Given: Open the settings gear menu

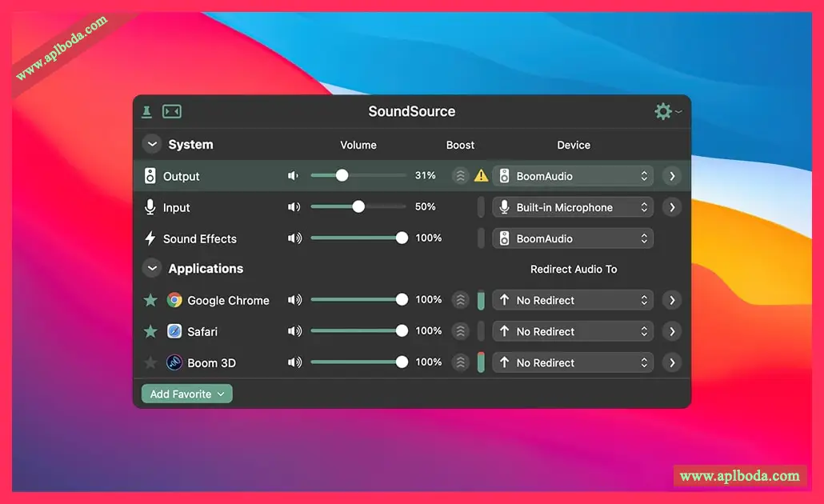Looking at the screenshot, I should pyautogui.click(x=664, y=112).
